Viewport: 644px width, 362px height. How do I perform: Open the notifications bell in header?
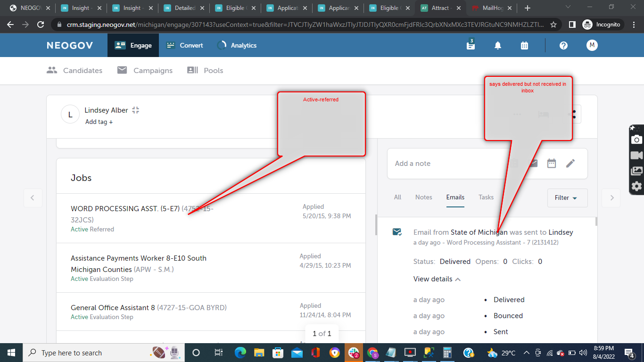tap(497, 45)
